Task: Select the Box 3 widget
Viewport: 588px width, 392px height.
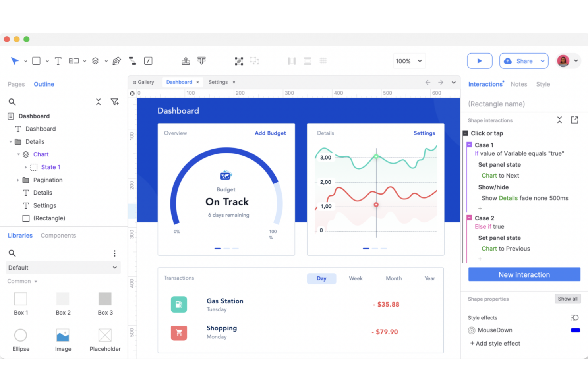Action: point(105,304)
